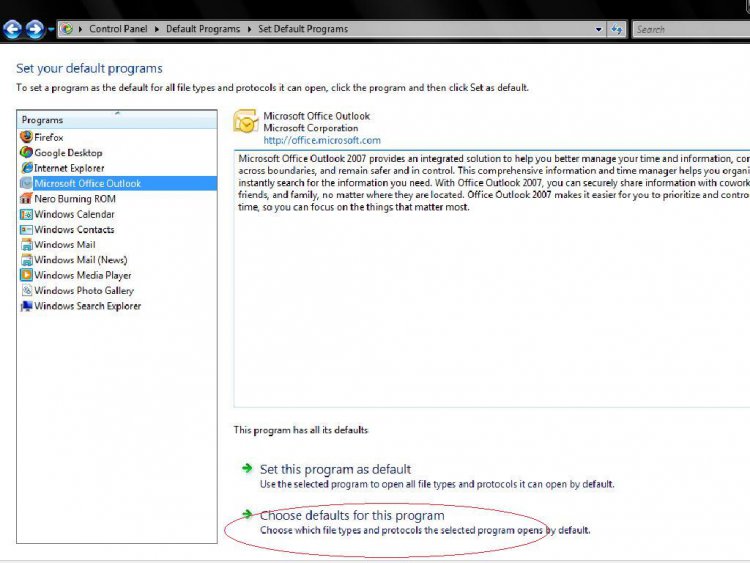Click in the Search box
Viewport: 750px width, 563px height.
click(691, 29)
